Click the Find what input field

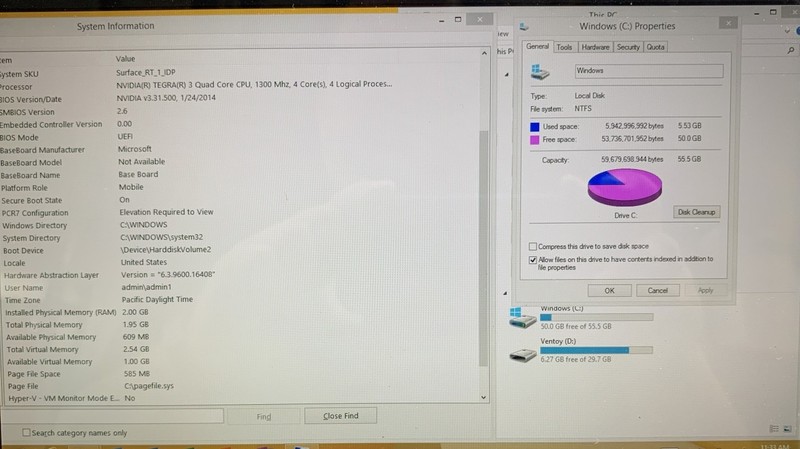pyautogui.click(x=112, y=416)
